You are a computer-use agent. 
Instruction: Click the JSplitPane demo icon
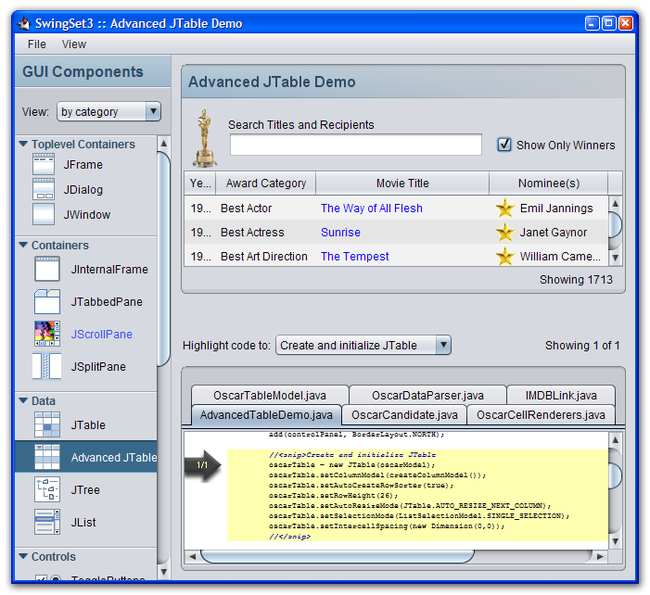click(x=47, y=366)
